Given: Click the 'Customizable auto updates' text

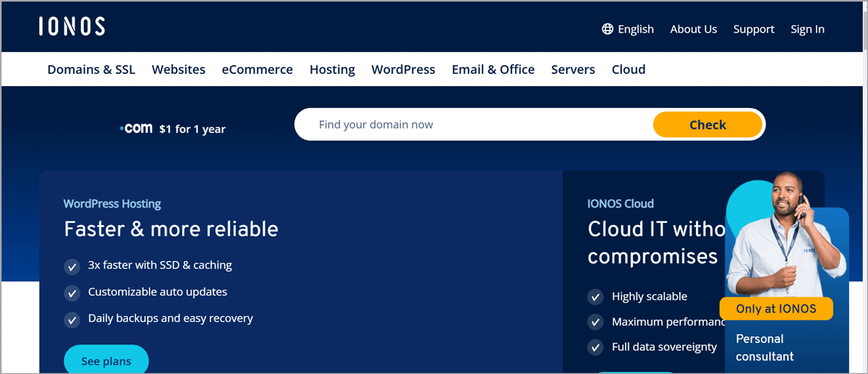Looking at the screenshot, I should tap(158, 292).
